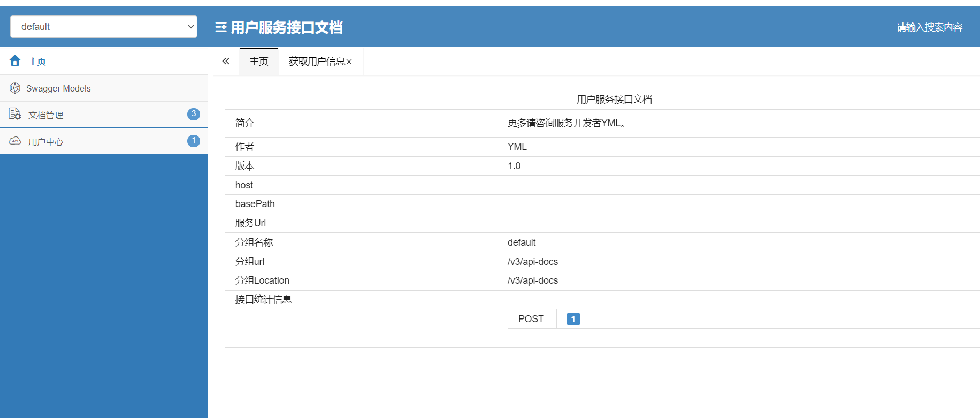The width and height of the screenshot is (980, 418).
Task: Click the 作者 row label
Action: 244,147
